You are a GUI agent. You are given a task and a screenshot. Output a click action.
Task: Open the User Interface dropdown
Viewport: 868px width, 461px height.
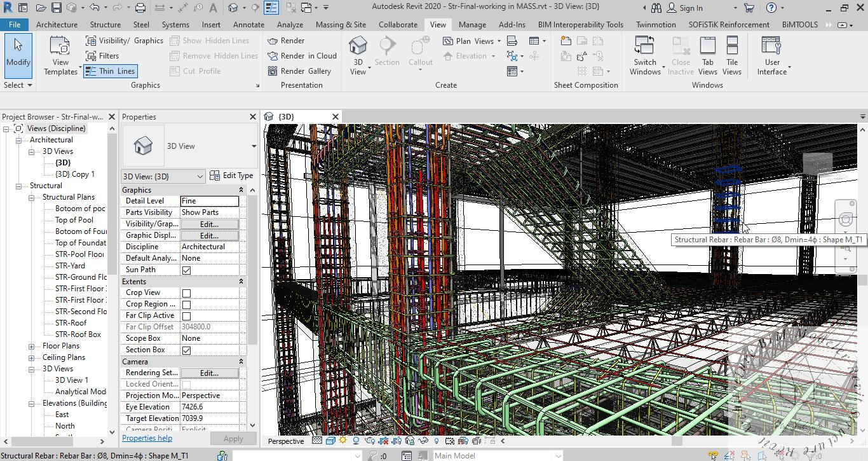coord(773,56)
